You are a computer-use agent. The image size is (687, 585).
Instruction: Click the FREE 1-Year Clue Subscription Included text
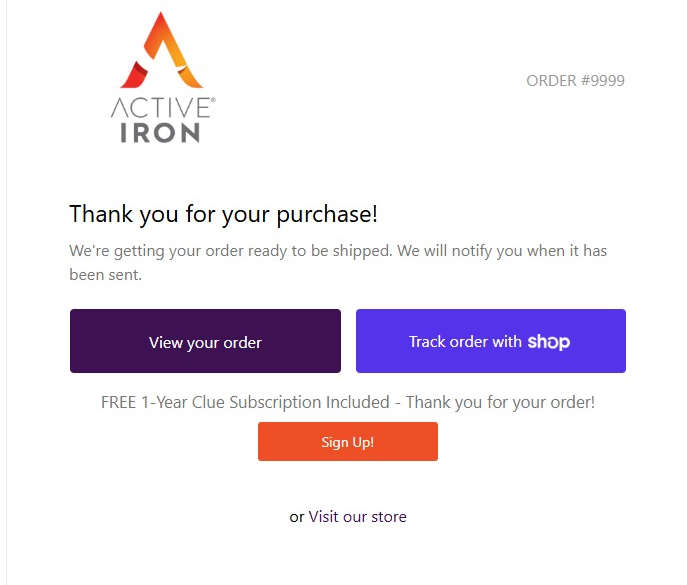[x=245, y=402]
